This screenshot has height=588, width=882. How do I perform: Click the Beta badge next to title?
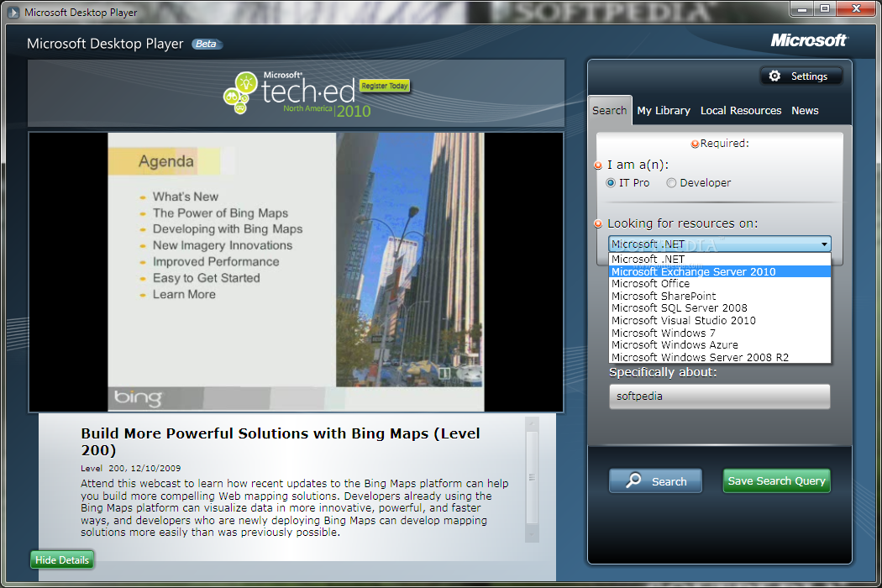(x=207, y=44)
